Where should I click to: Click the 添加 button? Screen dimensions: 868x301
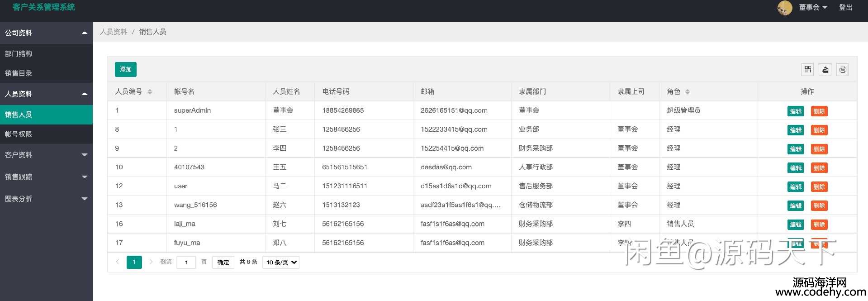click(126, 69)
